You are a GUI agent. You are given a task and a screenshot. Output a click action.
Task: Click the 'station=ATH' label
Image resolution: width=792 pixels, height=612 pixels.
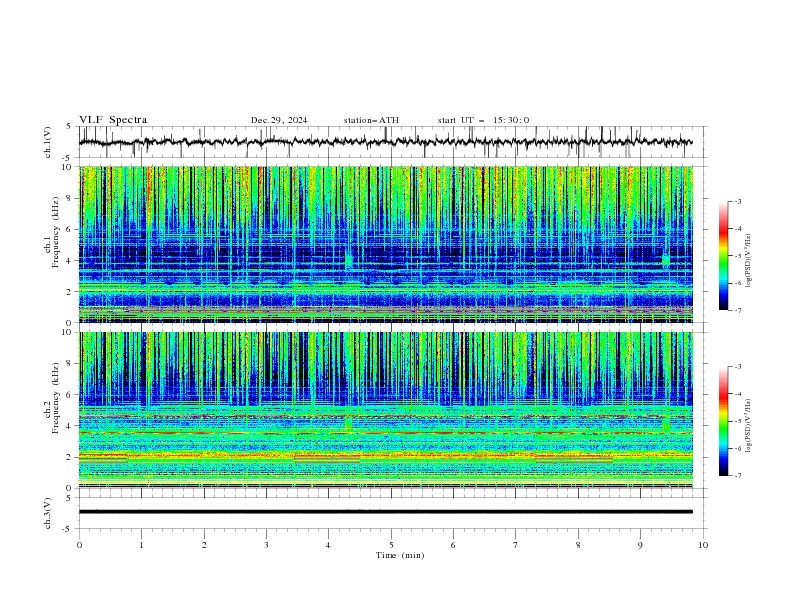click(x=371, y=120)
